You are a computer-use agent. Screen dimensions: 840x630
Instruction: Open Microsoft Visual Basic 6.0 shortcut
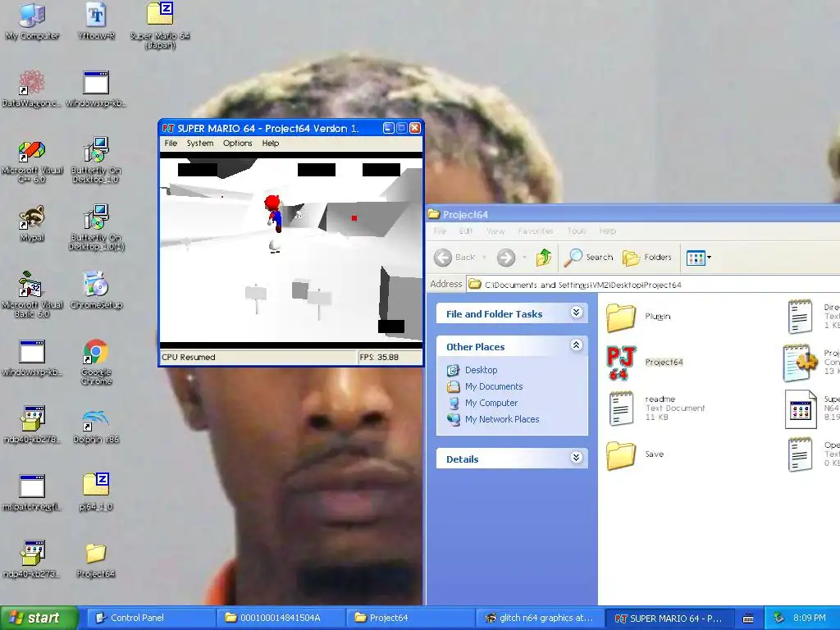[32, 294]
